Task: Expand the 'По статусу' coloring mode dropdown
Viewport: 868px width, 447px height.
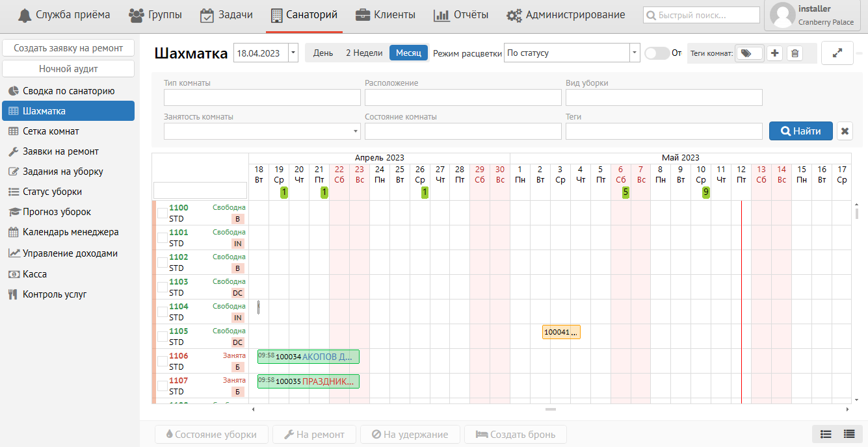Action: pyautogui.click(x=635, y=53)
